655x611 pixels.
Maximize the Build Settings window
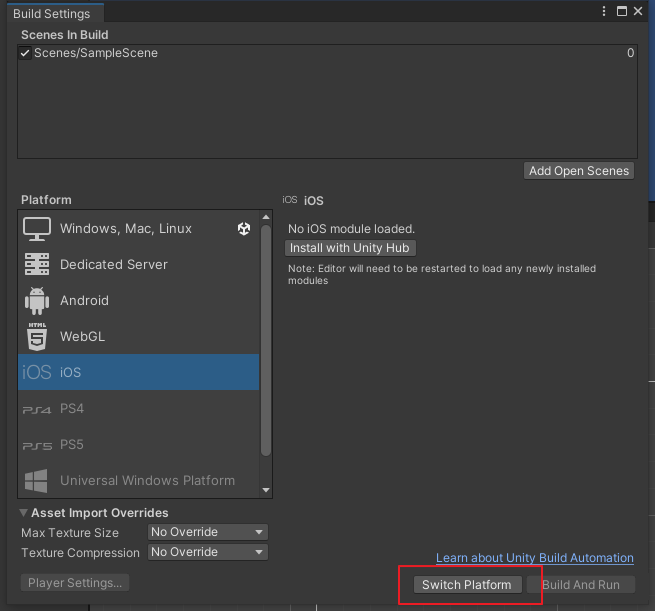622,11
